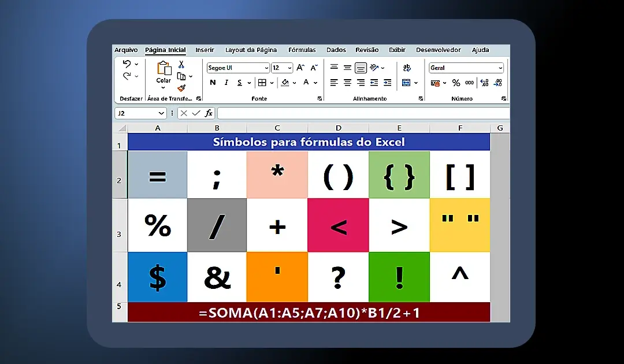The width and height of the screenshot is (624, 364).
Task: Click into the formula bar input
Action: 364,113
